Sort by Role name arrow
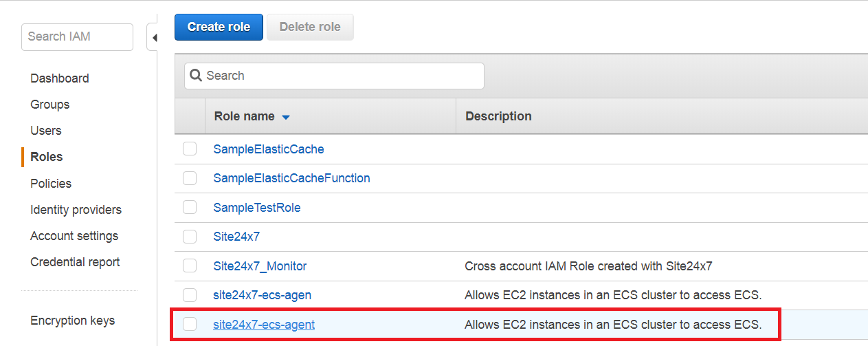The width and height of the screenshot is (868, 346). (286, 117)
